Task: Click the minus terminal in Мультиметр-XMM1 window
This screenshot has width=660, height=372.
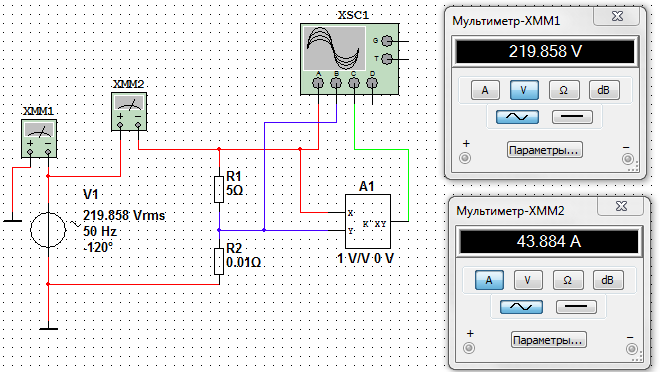Action: coord(628,159)
